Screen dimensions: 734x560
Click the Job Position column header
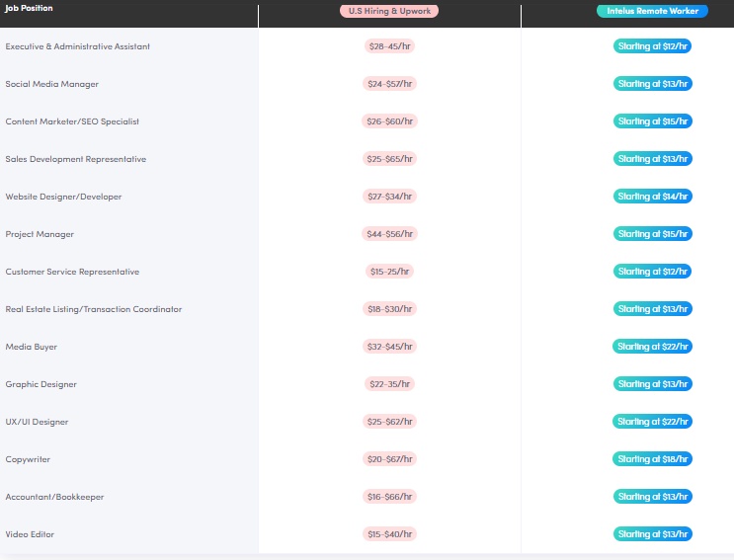29,8
